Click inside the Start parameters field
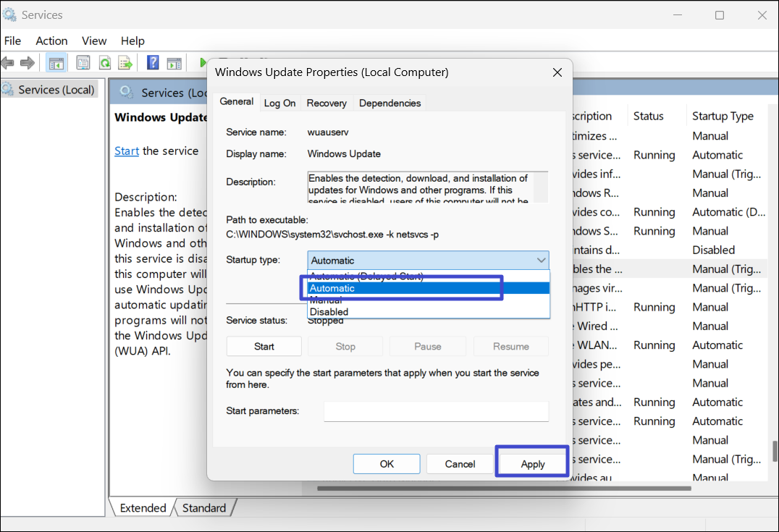The width and height of the screenshot is (779, 532). (x=436, y=411)
